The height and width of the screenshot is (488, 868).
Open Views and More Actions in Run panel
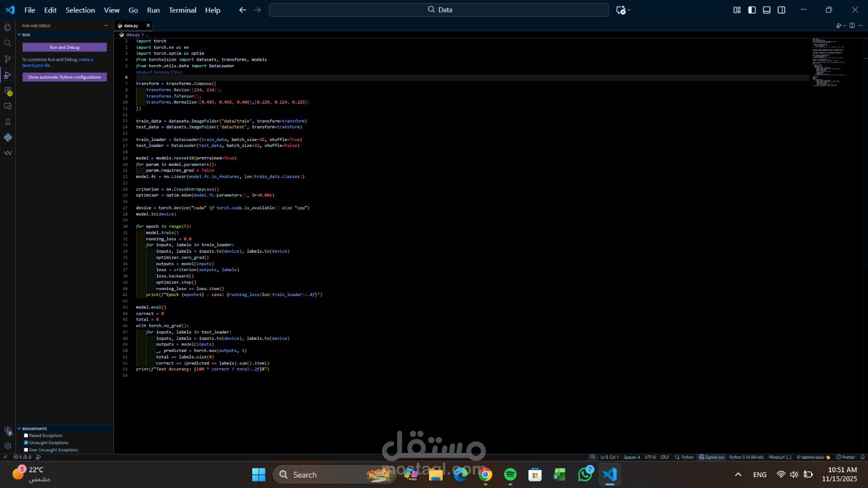click(x=106, y=25)
